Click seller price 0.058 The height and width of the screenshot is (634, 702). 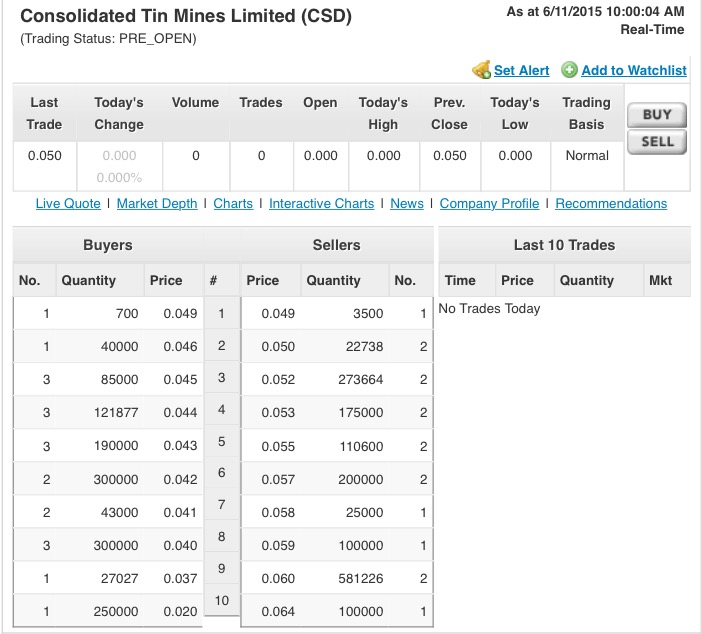(x=278, y=512)
